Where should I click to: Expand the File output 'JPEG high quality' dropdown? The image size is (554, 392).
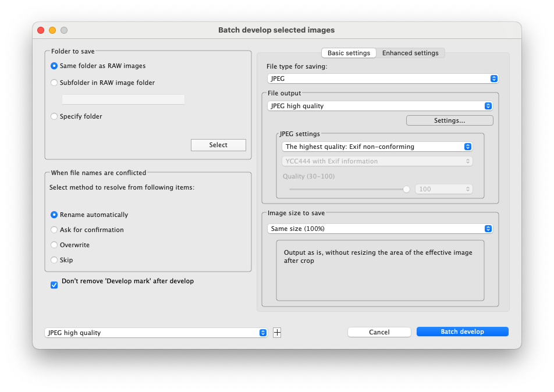(379, 106)
